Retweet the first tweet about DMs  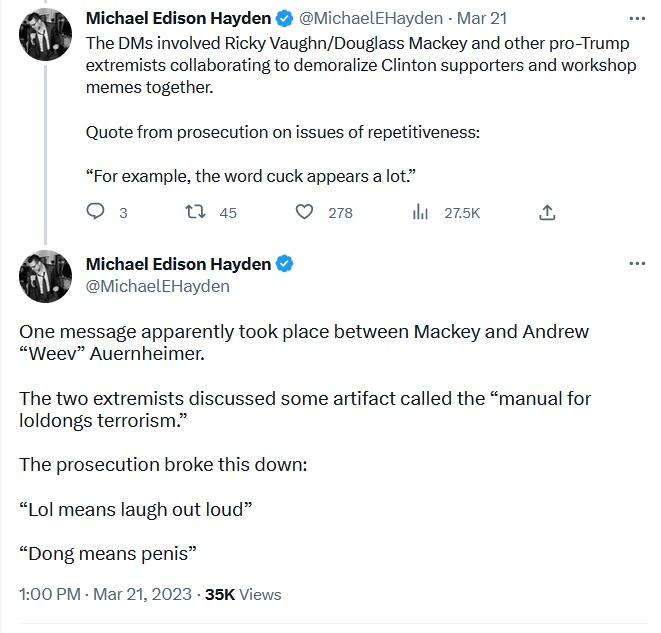pos(196,212)
